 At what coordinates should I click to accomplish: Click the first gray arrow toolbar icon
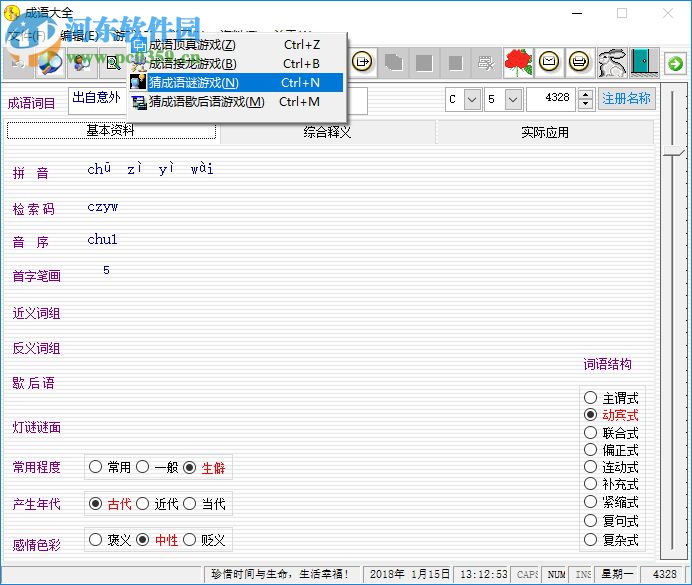click(x=19, y=63)
